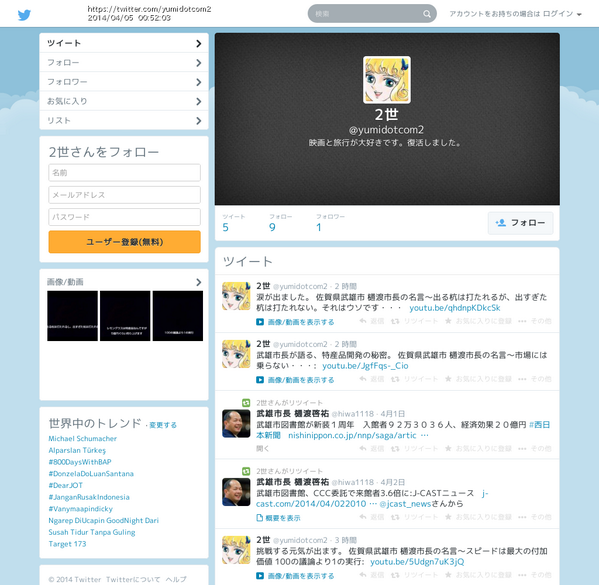Click the media play icon in second tweet
Screen dimensions: 599x585
(260, 380)
